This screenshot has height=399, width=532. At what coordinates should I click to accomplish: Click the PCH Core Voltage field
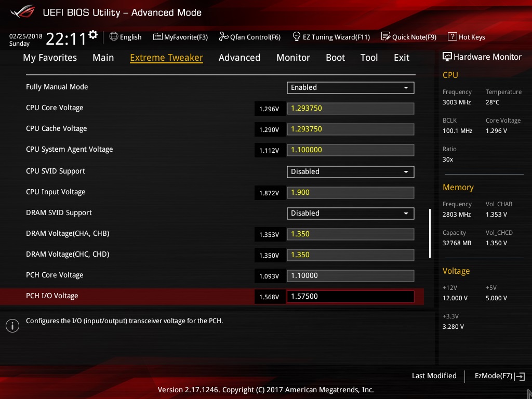[x=350, y=276]
